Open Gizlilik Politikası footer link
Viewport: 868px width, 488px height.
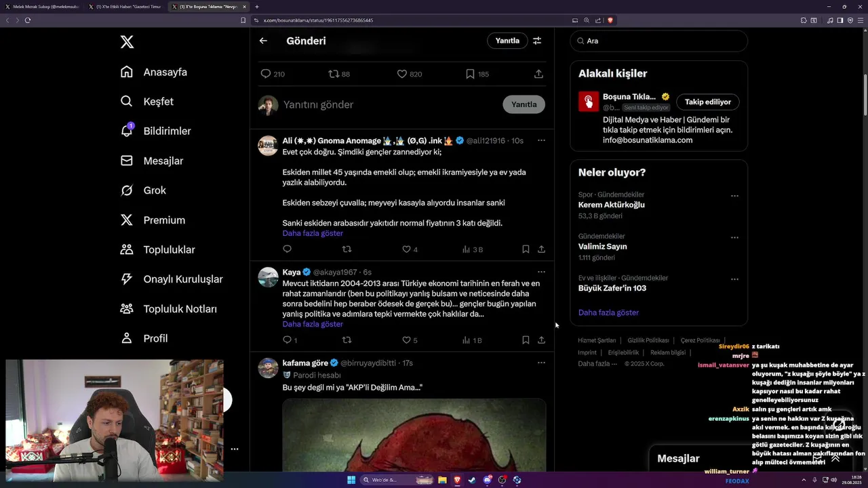[648, 340]
